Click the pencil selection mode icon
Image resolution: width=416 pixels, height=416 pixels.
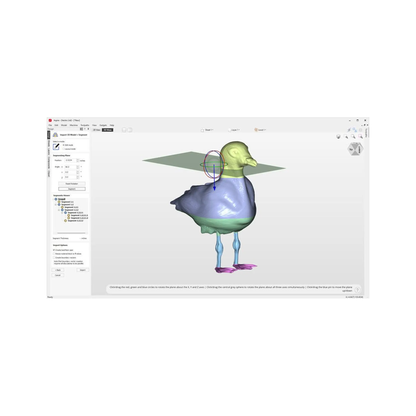pyautogui.click(x=56, y=147)
